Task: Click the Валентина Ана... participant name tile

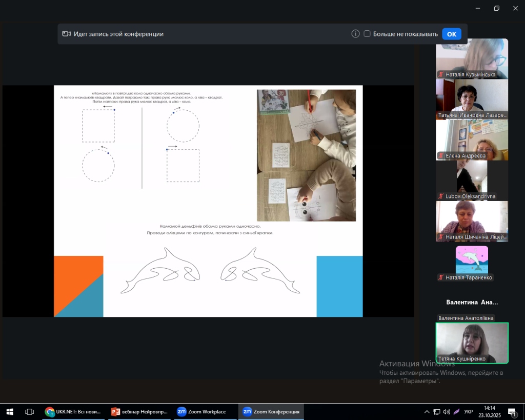Action: pos(472,303)
